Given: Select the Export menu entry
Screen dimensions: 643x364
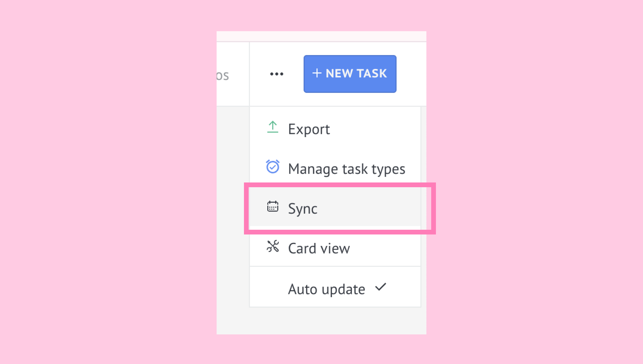Looking at the screenshot, I should tap(335, 129).
